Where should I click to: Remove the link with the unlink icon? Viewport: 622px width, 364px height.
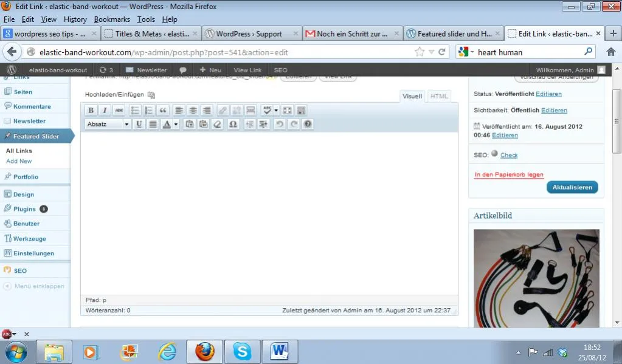pyautogui.click(x=237, y=110)
